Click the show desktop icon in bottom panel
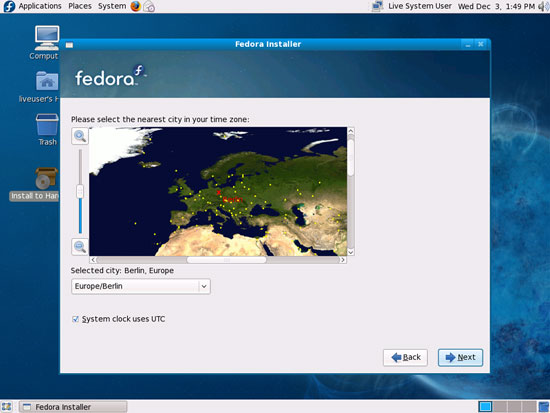 [7, 407]
